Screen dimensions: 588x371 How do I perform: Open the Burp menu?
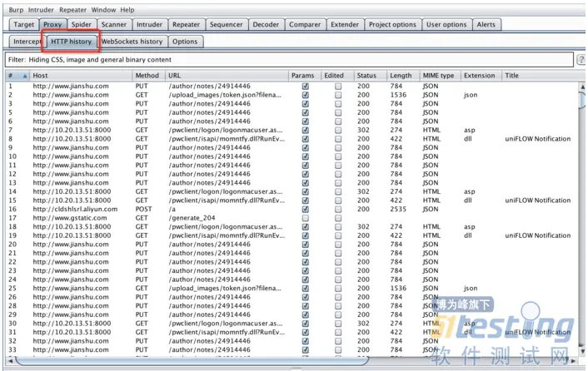tap(16, 10)
